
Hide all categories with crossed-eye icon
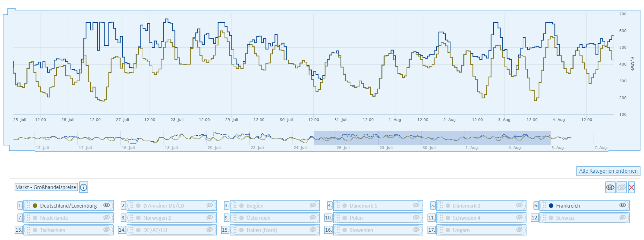[621, 187]
